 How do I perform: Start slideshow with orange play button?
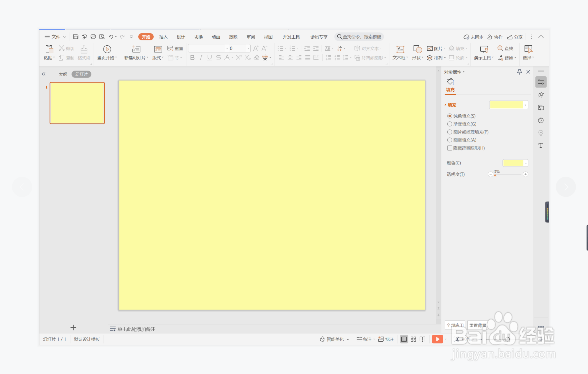pos(437,339)
